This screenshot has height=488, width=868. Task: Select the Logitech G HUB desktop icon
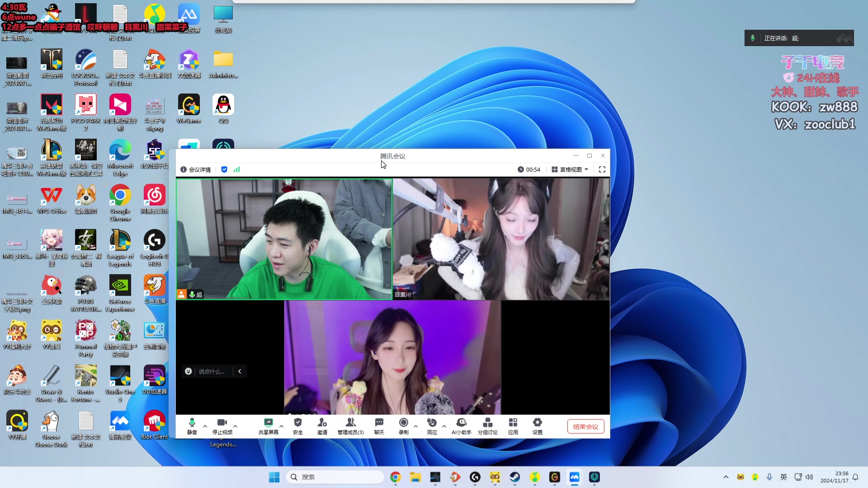tap(154, 248)
